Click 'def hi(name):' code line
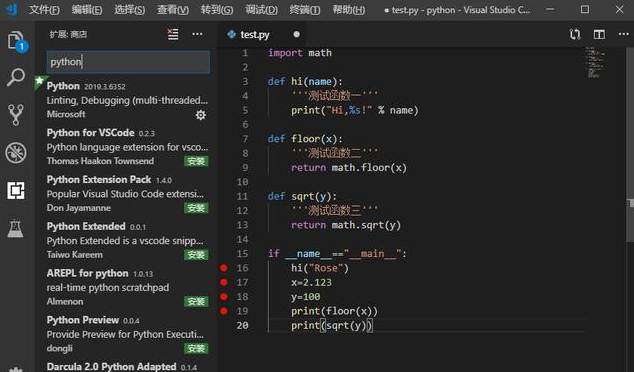This screenshot has width=634, height=372. (x=305, y=82)
